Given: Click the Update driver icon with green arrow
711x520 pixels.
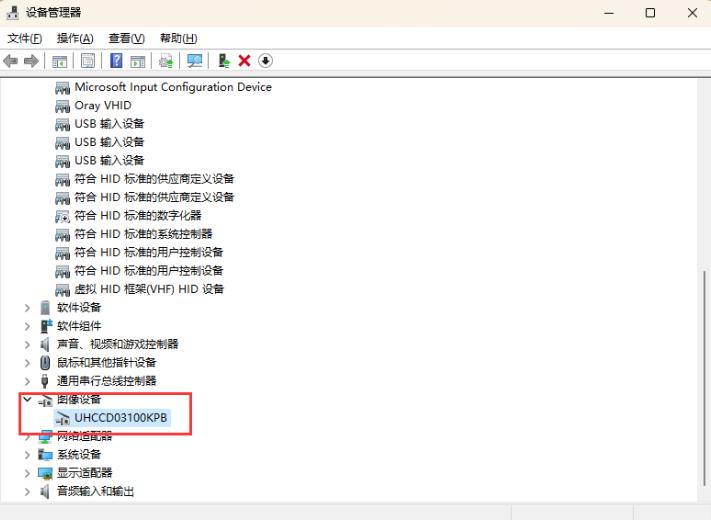Looking at the screenshot, I should tap(224, 61).
